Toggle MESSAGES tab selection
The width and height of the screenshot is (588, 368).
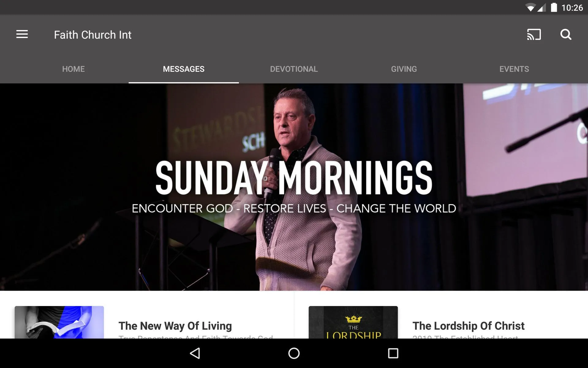[x=183, y=68]
